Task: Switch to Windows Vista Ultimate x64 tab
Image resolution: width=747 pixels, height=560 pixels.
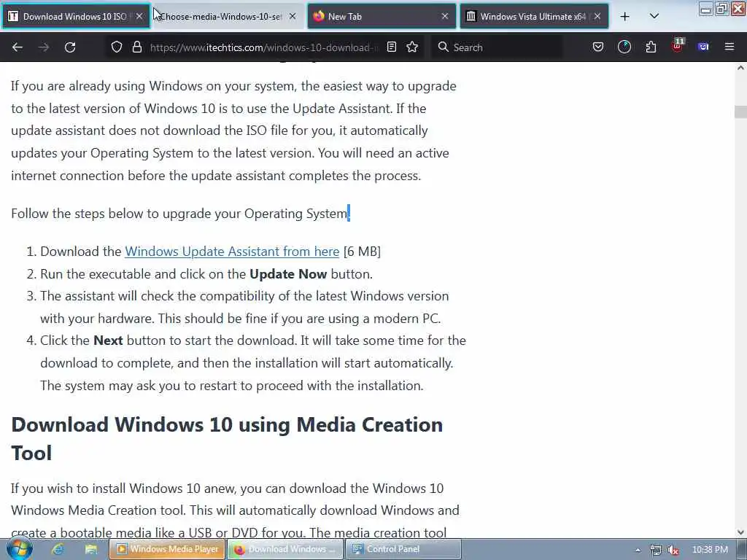Action: [x=533, y=17]
